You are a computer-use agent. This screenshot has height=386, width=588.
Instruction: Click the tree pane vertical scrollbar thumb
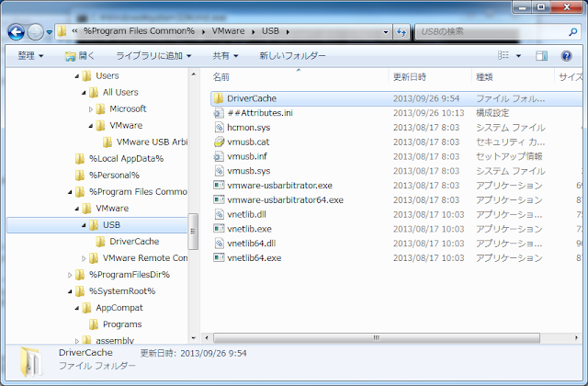point(193,231)
